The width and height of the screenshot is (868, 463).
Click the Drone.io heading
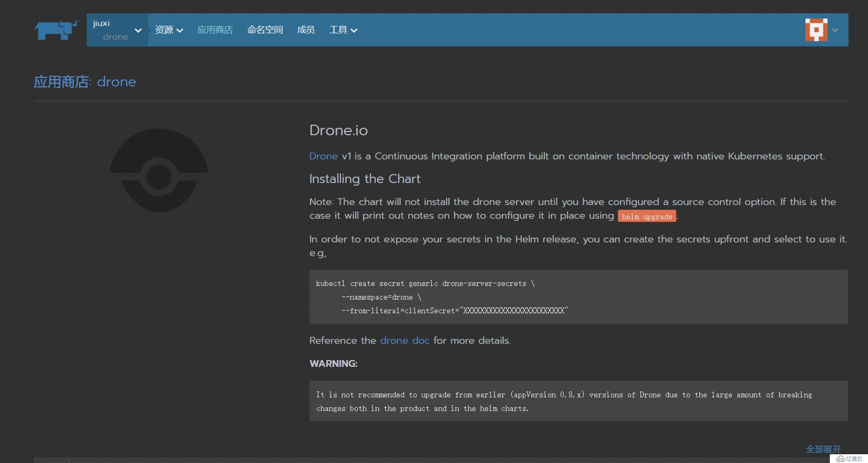(338, 130)
